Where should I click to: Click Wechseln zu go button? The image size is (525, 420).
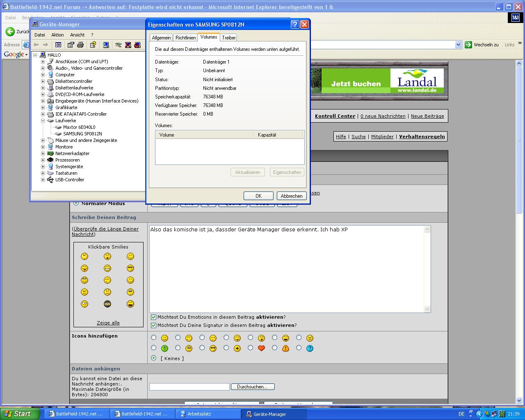point(482,45)
